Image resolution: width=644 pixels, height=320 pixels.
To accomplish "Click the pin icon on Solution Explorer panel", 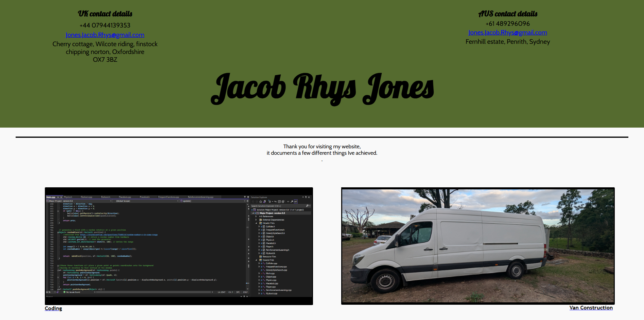I will [306, 197].
